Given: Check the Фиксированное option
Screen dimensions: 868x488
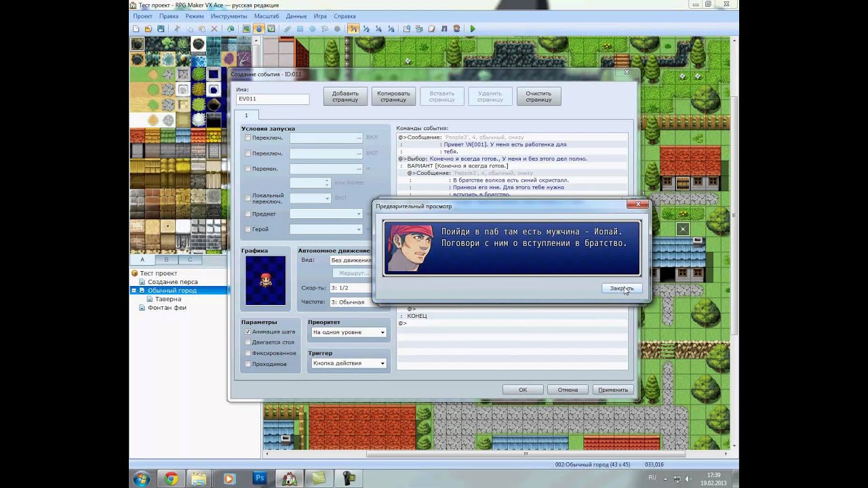Looking at the screenshot, I should pyautogui.click(x=248, y=353).
